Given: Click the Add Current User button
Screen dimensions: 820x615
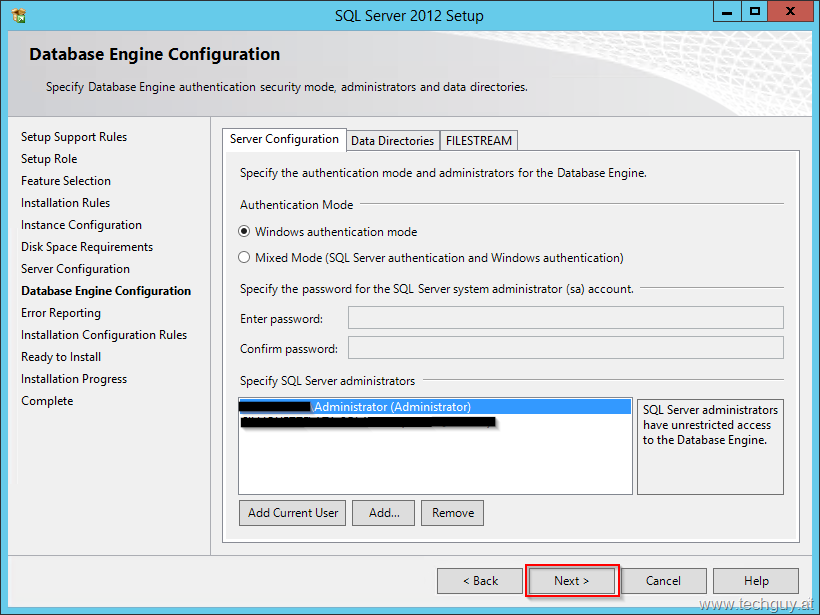Looking at the screenshot, I should tap(293, 513).
